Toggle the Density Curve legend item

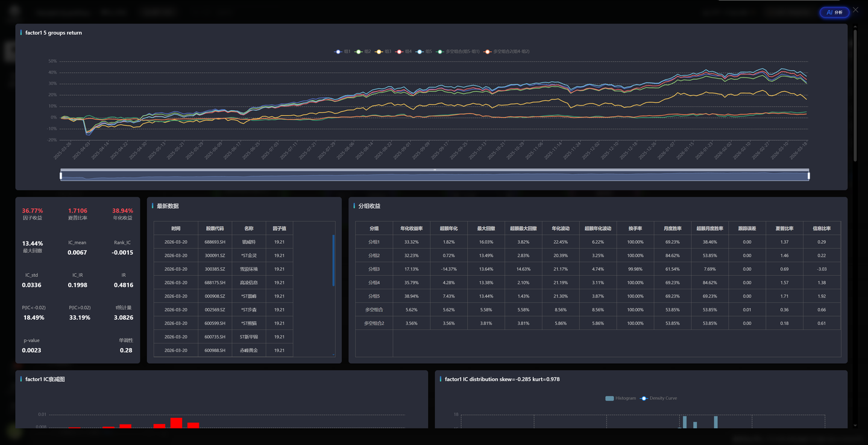tap(658, 398)
